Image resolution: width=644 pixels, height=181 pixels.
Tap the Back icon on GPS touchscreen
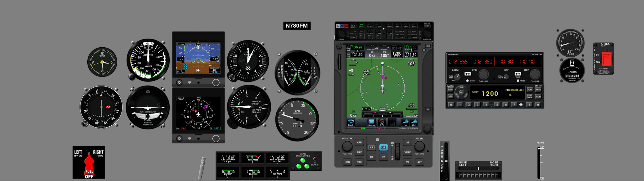click(x=351, y=123)
